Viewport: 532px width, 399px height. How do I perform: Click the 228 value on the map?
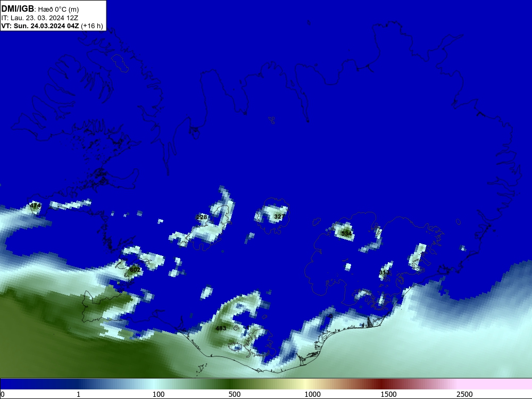click(x=202, y=217)
